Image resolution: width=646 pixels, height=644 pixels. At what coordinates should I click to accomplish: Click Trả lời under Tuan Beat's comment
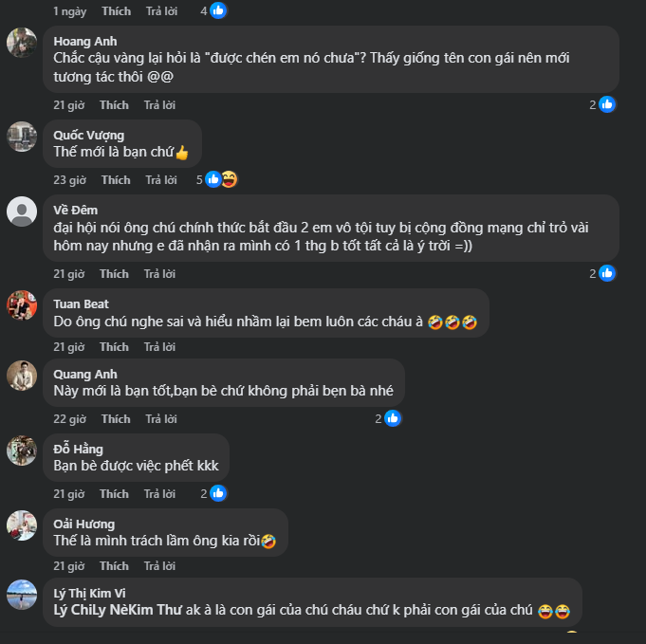coord(160,347)
